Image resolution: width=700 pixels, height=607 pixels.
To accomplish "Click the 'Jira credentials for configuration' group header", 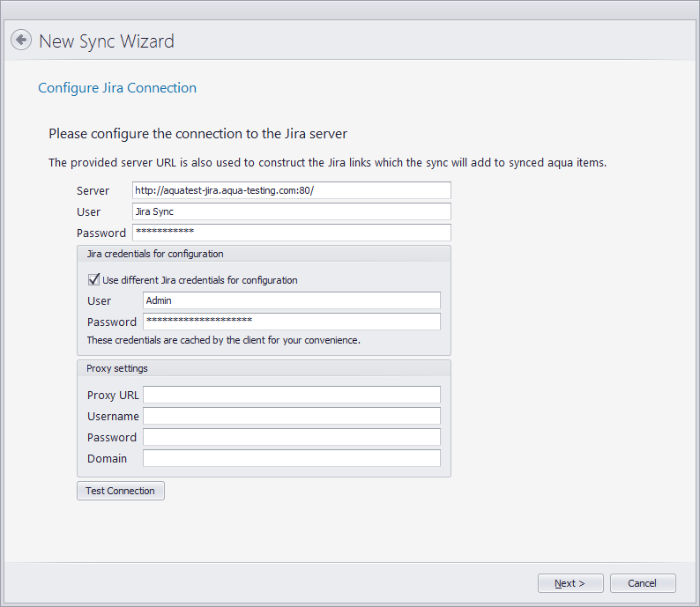I will (x=155, y=254).
